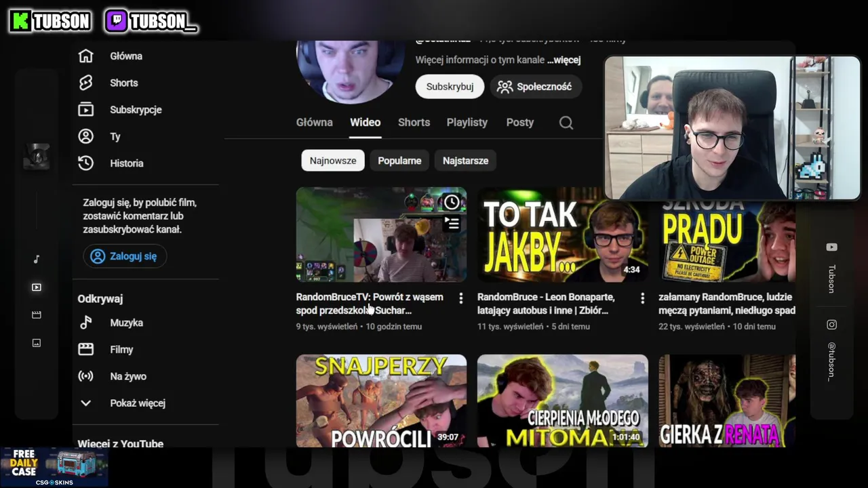This screenshot has width=868, height=488.
Task: Open the SNAJPERZY POWRÓCILI thumbnail
Action: [x=381, y=401]
